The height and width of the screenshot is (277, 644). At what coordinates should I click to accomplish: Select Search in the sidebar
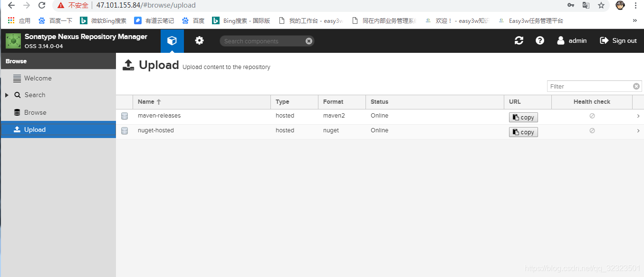tap(35, 95)
